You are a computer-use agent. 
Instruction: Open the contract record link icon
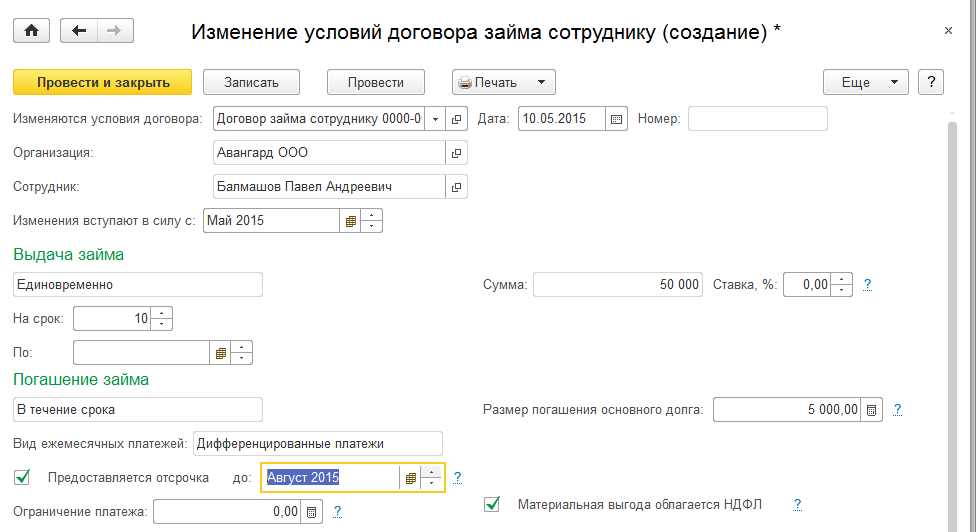(x=457, y=119)
